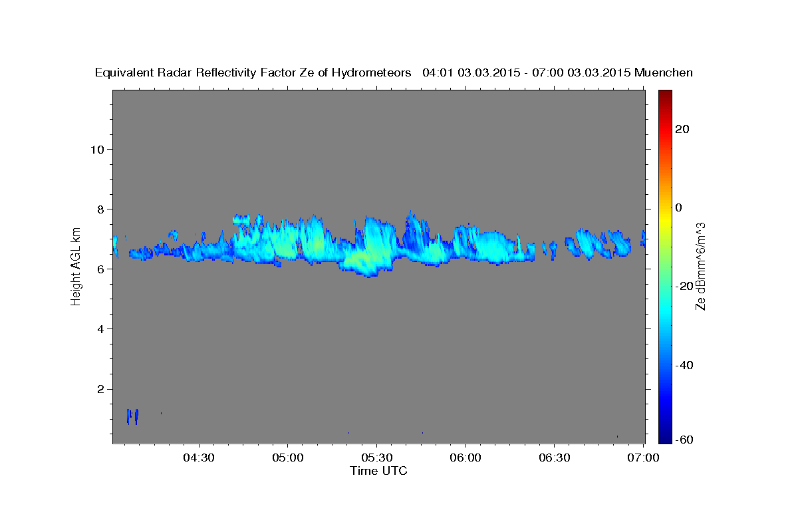Click the small low-level echo near 1 km
This screenshot has width=798, height=532.
[133, 416]
